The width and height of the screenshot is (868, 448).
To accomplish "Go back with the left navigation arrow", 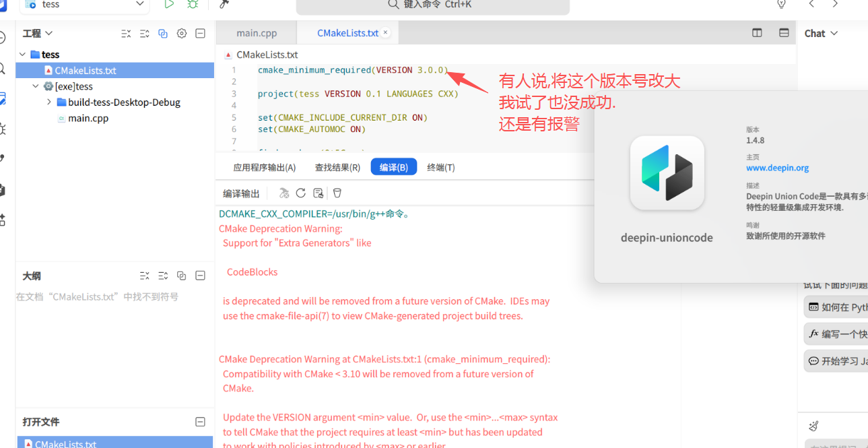I will click(811, 4).
